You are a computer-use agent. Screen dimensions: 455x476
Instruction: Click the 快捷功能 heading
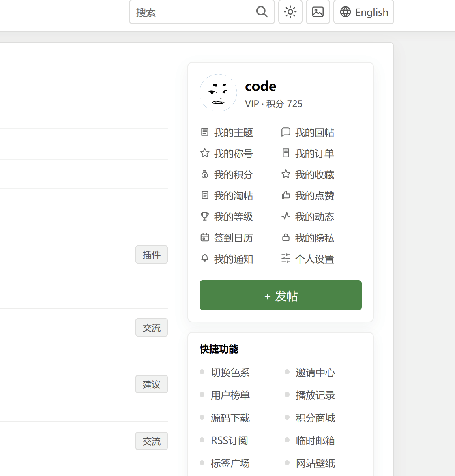coord(219,349)
